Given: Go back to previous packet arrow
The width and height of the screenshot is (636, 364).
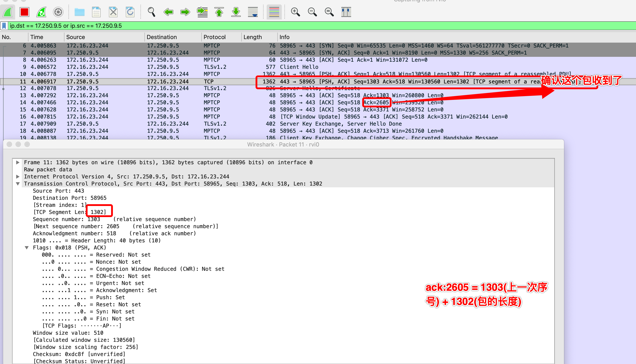Looking at the screenshot, I should [x=168, y=12].
